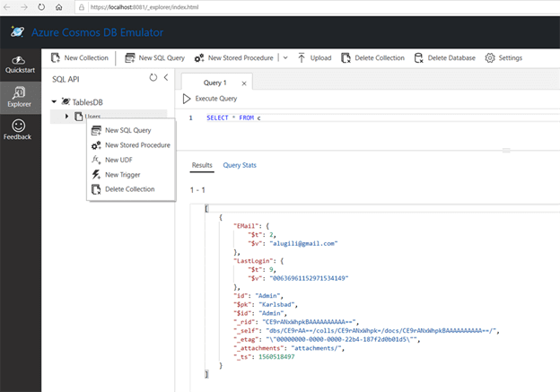Open the dropdown arrow beside New Stored Procedure

point(285,58)
